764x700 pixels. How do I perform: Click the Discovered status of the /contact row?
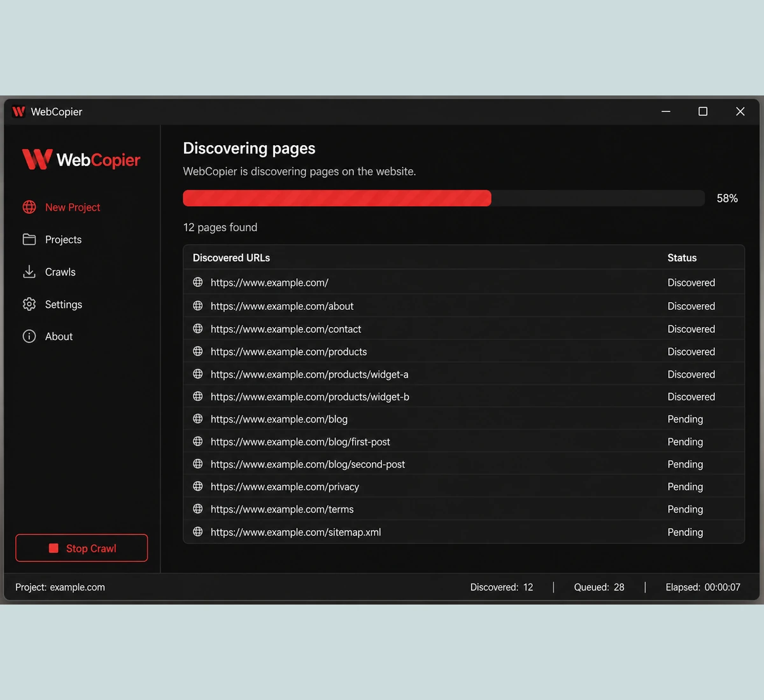click(691, 329)
